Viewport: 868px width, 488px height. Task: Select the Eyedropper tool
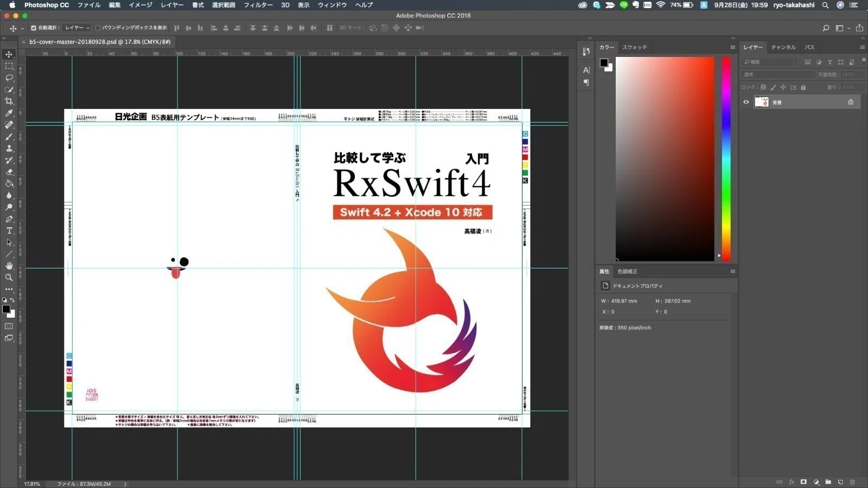click(x=9, y=113)
